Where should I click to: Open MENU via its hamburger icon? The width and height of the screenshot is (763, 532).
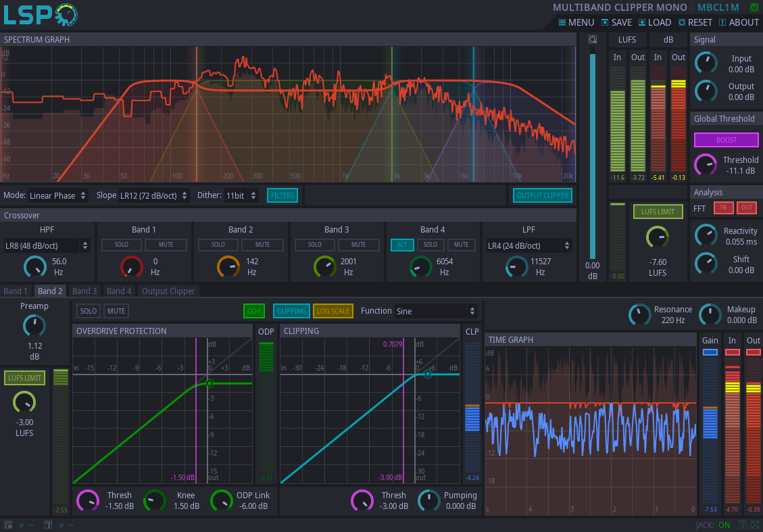coord(562,22)
